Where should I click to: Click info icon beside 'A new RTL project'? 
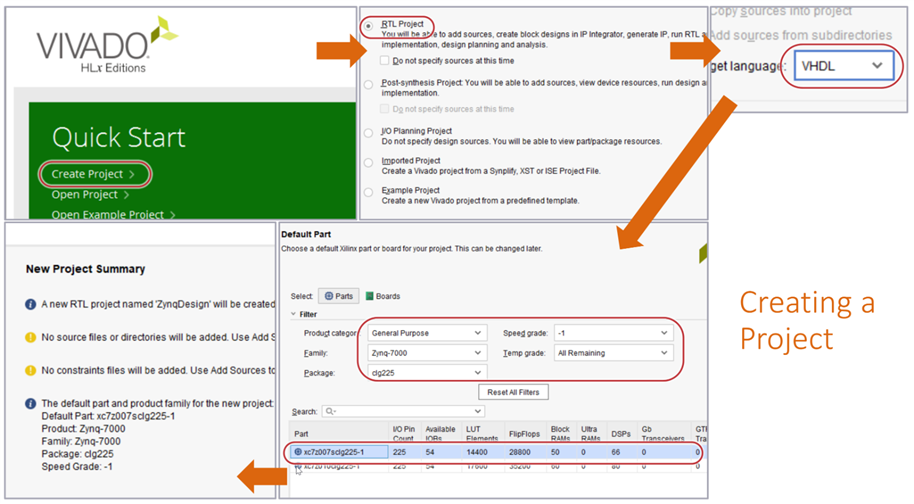[30, 304]
